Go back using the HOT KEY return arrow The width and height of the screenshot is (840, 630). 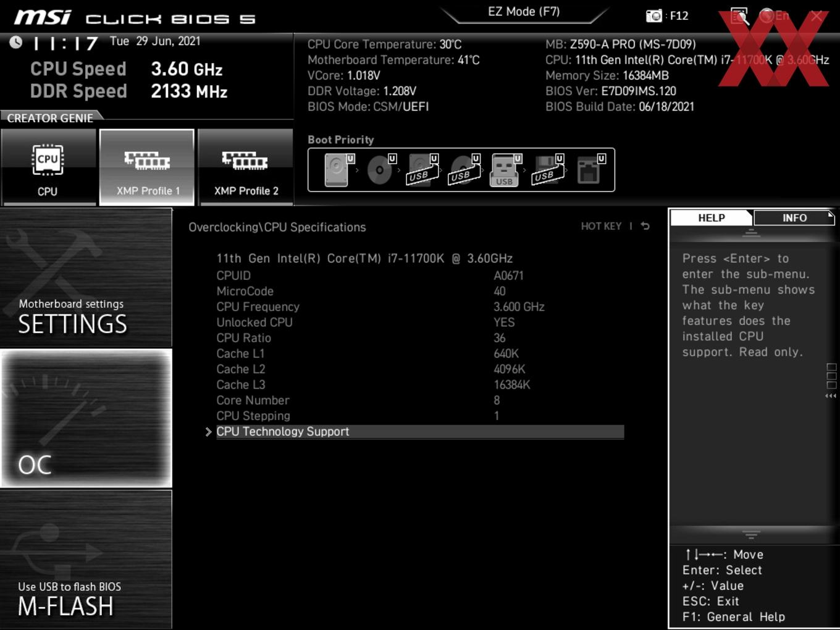(x=645, y=226)
